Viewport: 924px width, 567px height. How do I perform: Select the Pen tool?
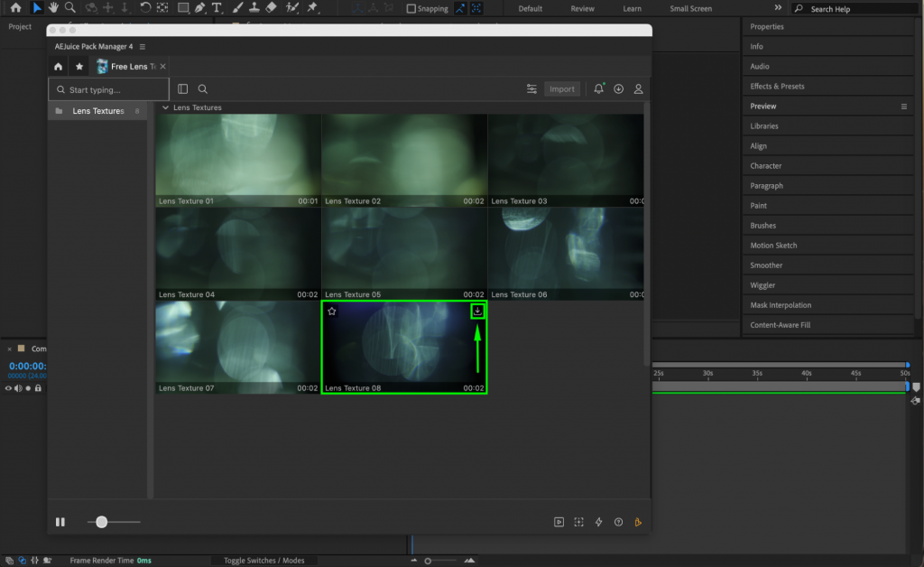(201, 8)
